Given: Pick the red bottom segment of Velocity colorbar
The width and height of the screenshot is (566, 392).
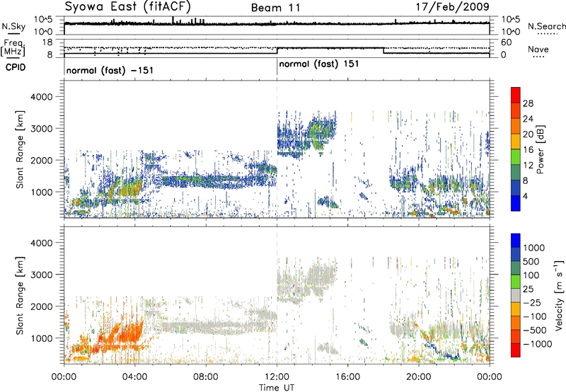Looking at the screenshot, I should tap(516, 350).
